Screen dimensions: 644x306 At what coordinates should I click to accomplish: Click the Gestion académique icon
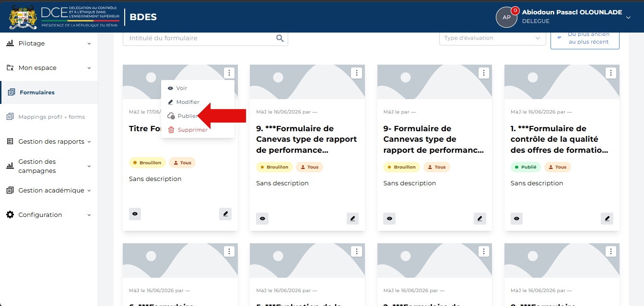10,190
